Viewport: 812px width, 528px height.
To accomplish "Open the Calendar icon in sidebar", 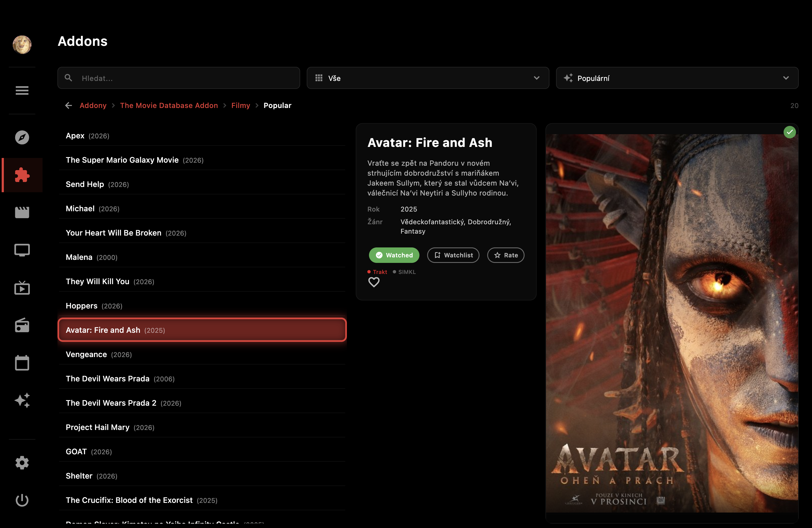I will coord(22,363).
